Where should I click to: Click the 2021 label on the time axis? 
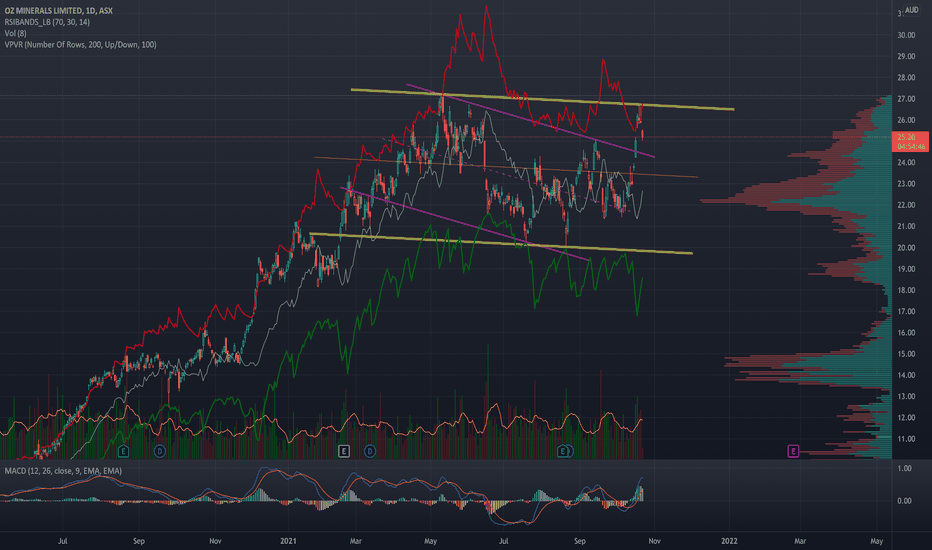pyautogui.click(x=288, y=541)
